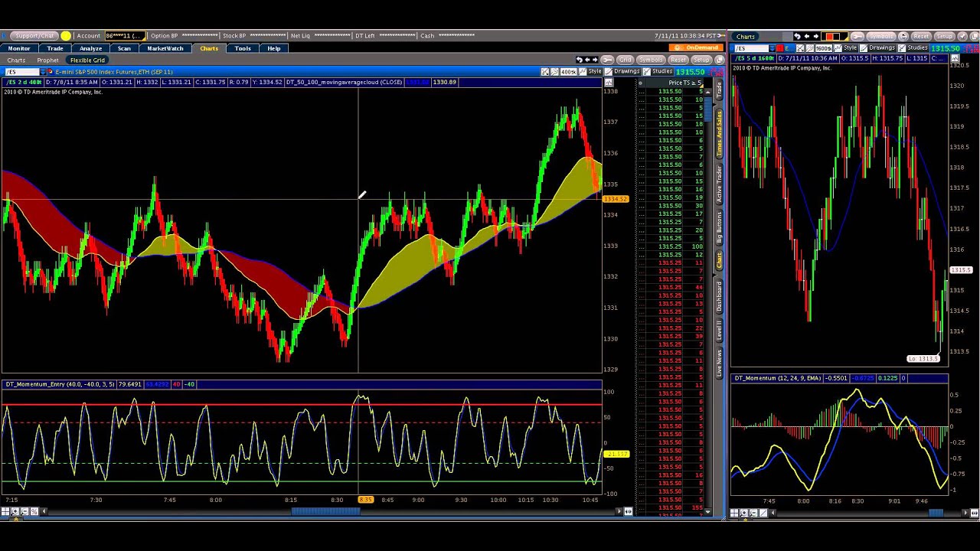The height and width of the screenshot is (551, 980).
Task: Click the red flag icon in the right chart header
Action: click(779, 48)
